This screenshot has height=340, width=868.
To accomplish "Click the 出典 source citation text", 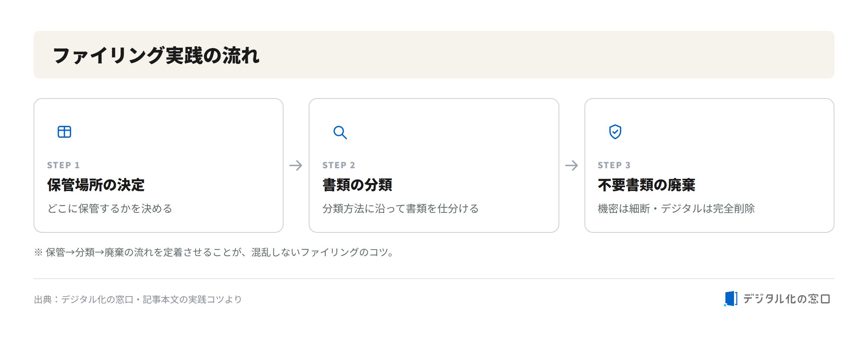I will [138, 299].
